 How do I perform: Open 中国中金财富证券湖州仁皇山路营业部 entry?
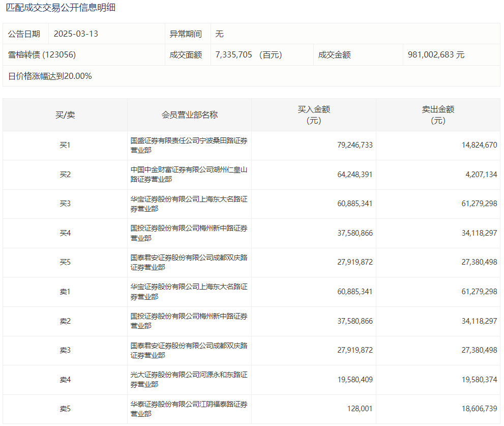pyautogui.click(x=189, y=174)
